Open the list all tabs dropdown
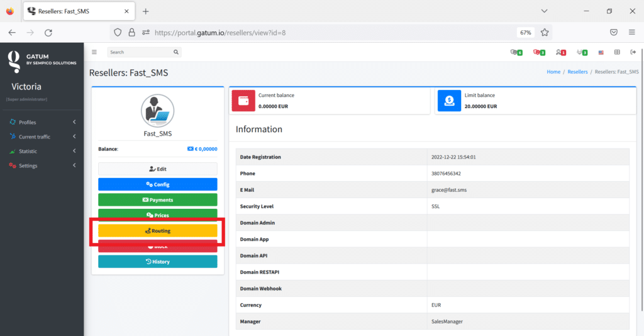 click(x=544, y=11)
